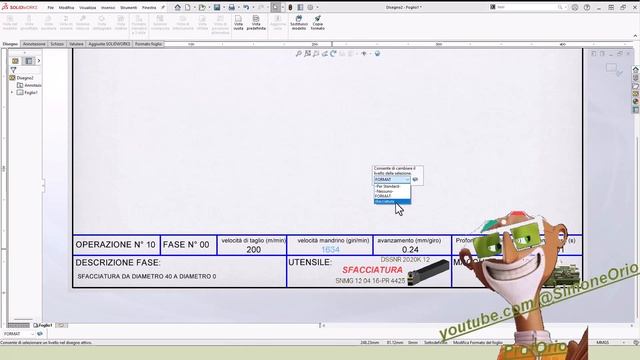Switch to the Formato foglio tab
Screen dimensions: 640x360
tap(149, 44)
